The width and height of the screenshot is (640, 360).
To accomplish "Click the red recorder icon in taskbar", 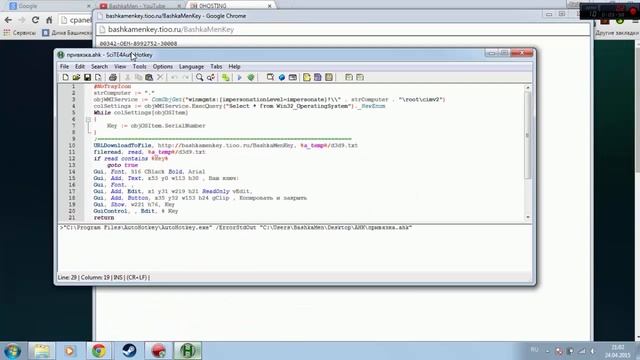I will (x=158, y=351).
